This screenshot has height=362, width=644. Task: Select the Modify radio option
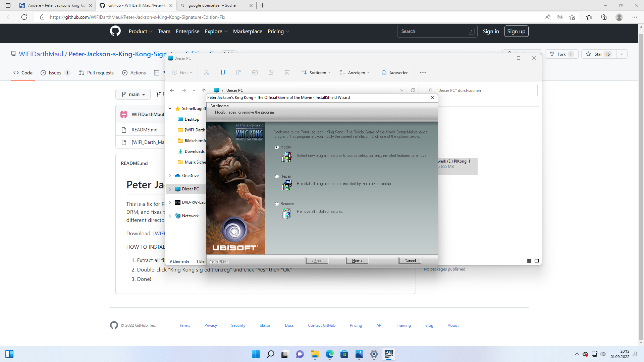pyautogui.click(x=277, y=147)
